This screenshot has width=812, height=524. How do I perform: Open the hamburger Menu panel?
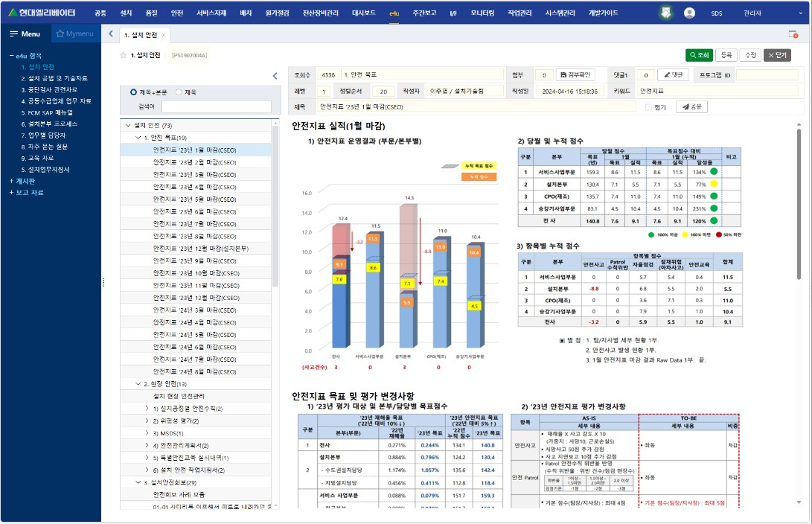(x=25, y=34)
